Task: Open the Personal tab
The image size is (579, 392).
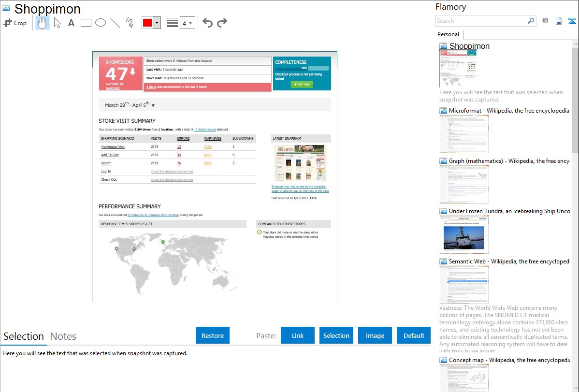Action: 448,34
